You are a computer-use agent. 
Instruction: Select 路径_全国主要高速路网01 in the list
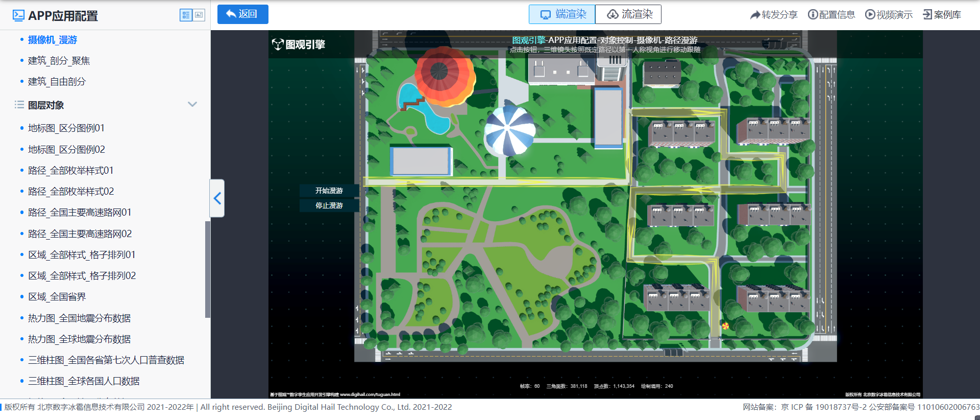80,213
